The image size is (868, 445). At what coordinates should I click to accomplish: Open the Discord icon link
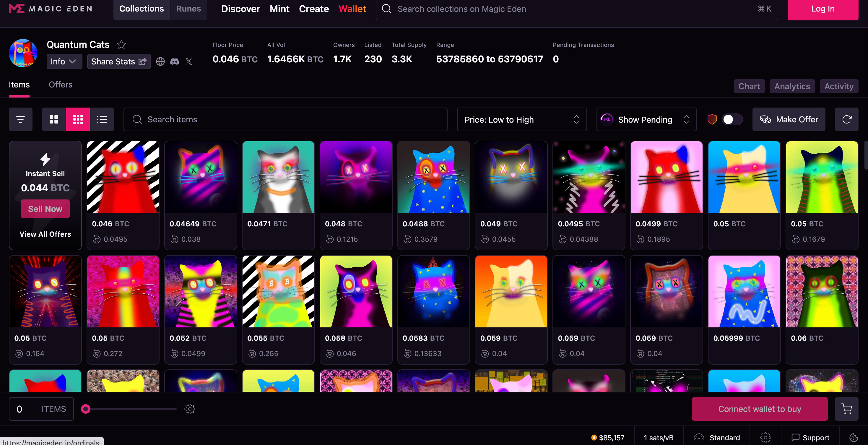[x=175, y=61]
